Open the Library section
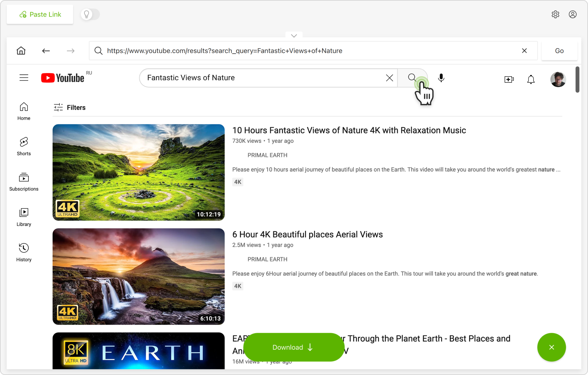588x375 pixels. [24, 217]
